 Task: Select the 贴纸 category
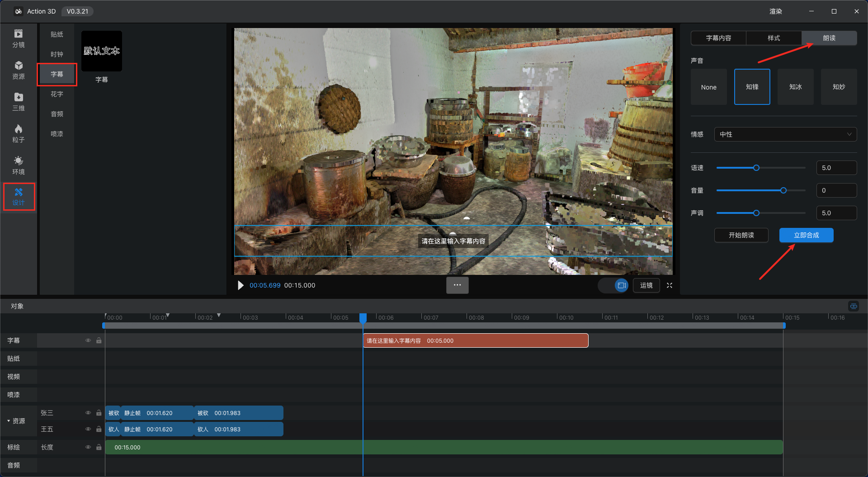(57, 34)
